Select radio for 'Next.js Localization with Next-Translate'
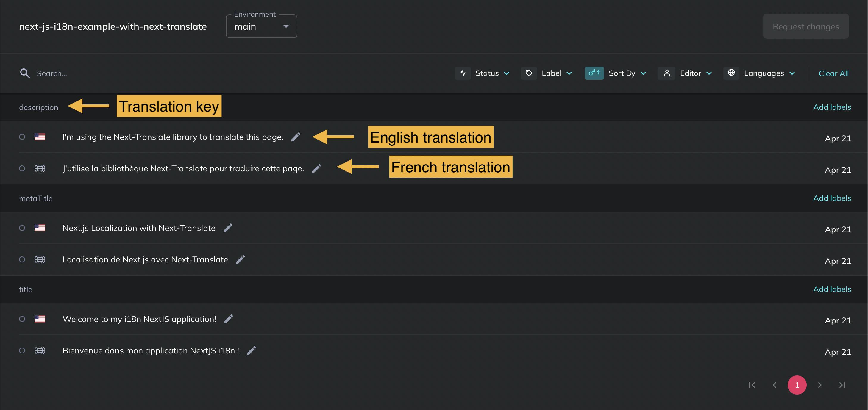The height and width of the screenshot is (410, 868). (22, 228)
